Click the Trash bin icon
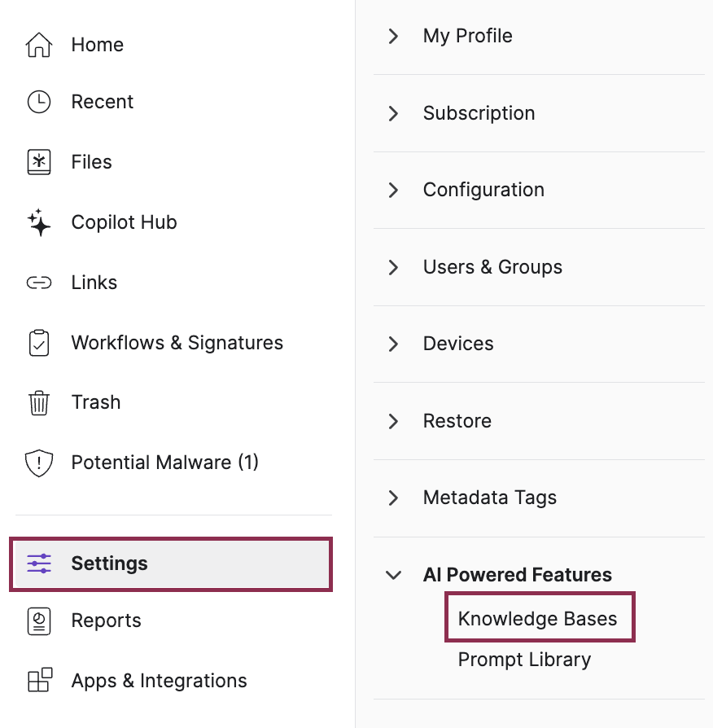The image size is (713, 728). coord(39,402)
